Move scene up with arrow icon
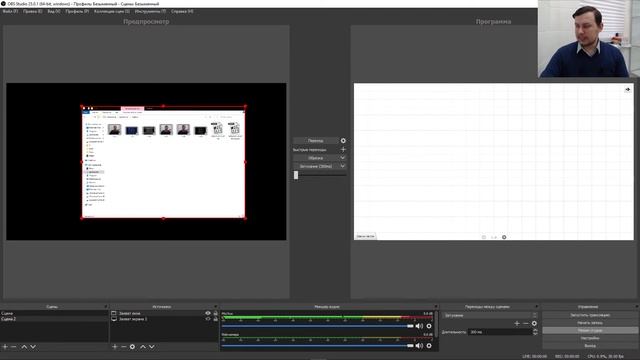 [x=24, y=347]
